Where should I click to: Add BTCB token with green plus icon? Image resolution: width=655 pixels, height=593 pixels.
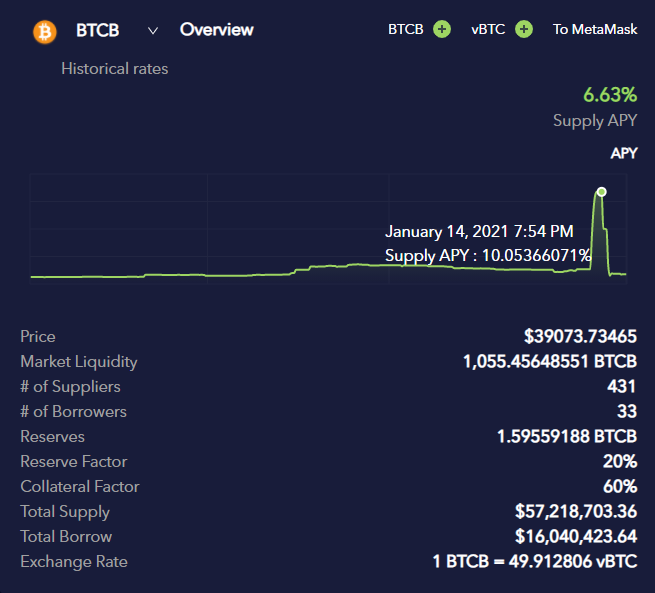442,29
